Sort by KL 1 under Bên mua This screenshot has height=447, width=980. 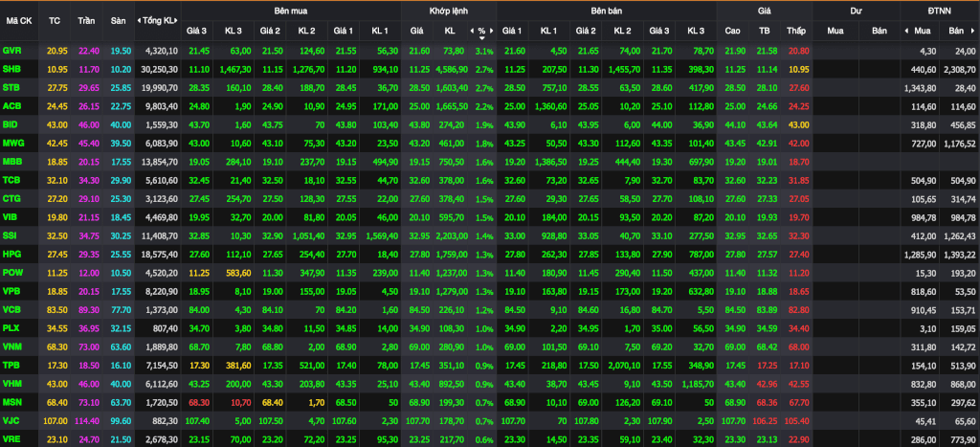(x=379, y=30)
